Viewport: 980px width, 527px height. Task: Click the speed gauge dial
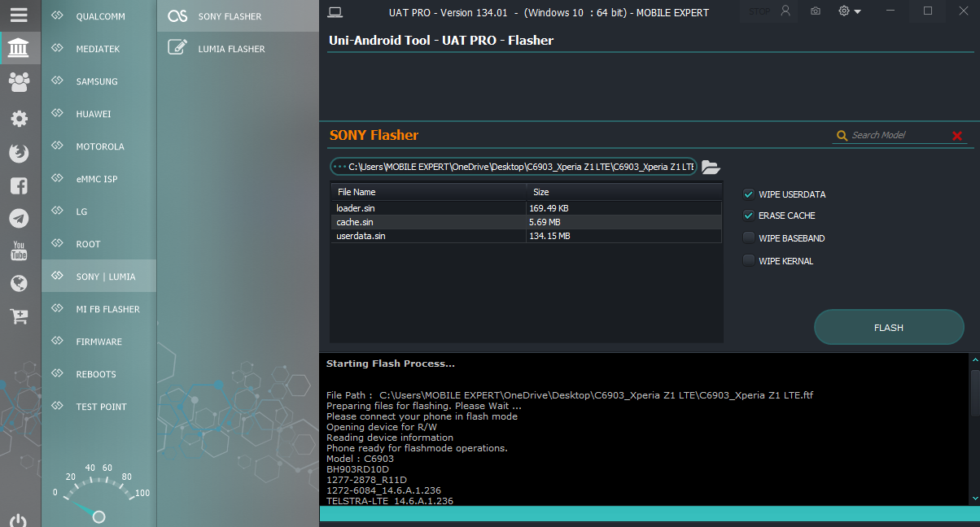(98, 494)
